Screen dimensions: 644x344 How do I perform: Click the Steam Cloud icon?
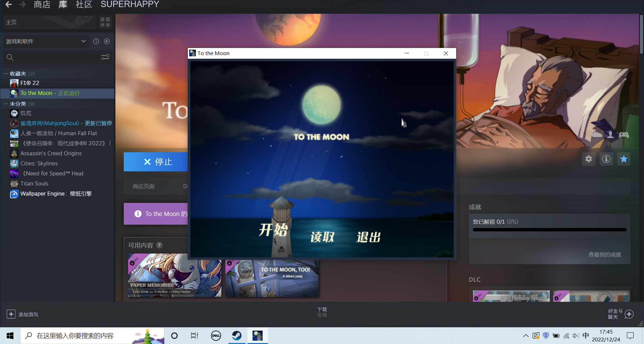[597, 135]
